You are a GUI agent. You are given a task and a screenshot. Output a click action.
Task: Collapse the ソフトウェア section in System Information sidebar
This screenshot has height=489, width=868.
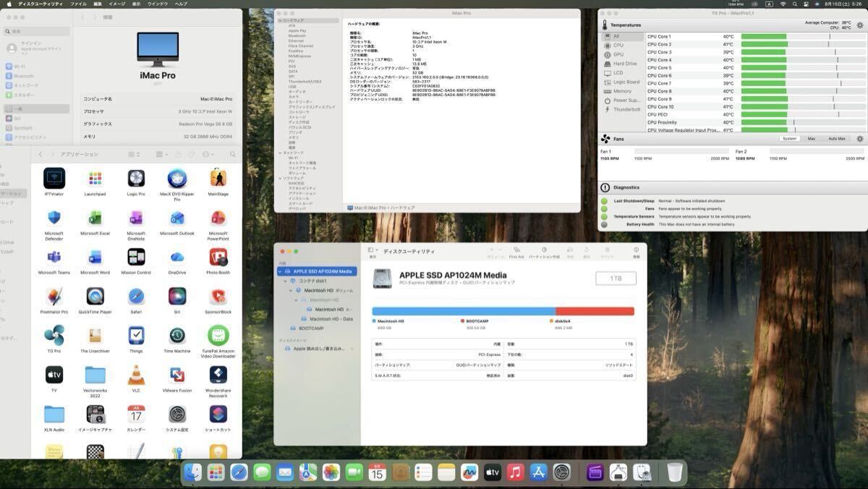tap(280, 178)
